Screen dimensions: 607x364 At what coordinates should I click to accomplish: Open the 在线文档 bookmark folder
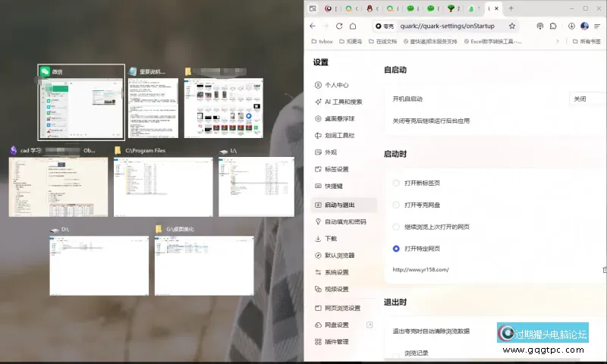point(383,42)
